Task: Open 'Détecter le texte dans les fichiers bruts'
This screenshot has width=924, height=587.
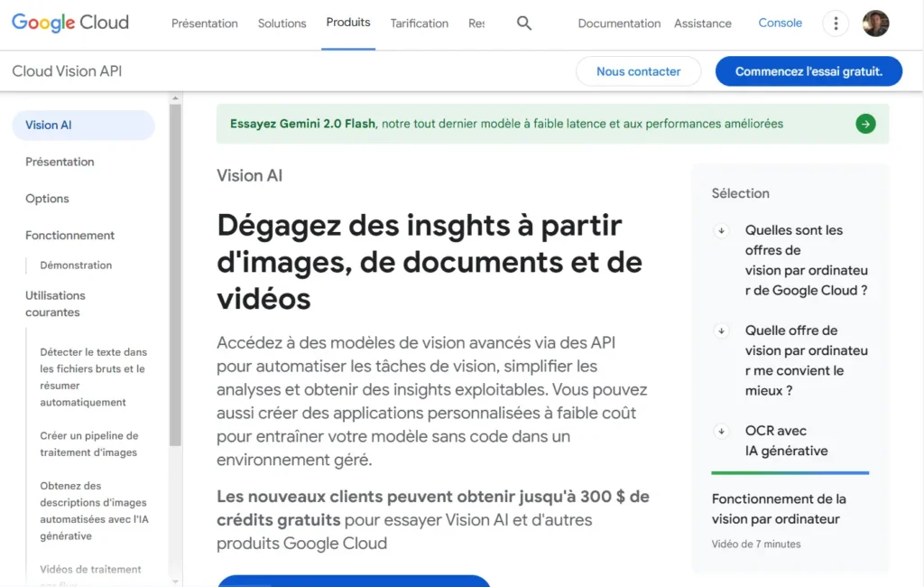Action: (93, 377)
